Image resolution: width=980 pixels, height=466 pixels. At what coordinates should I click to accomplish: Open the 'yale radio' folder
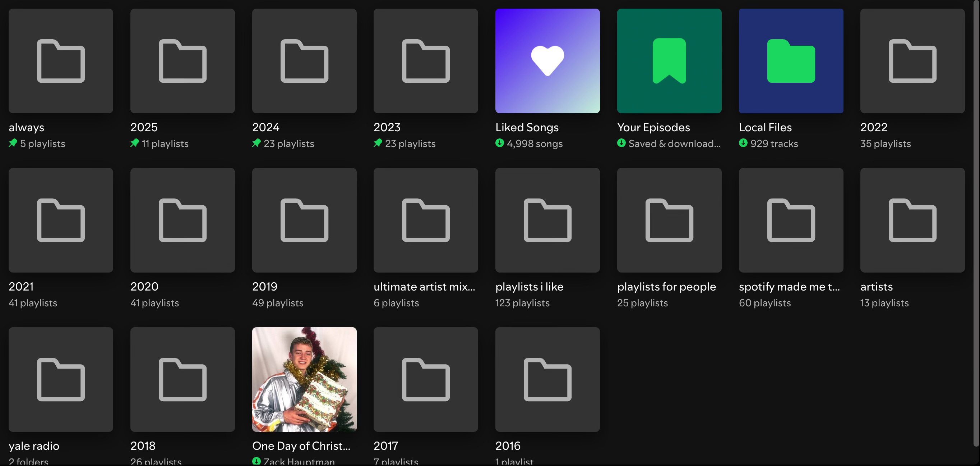[61, 379]
